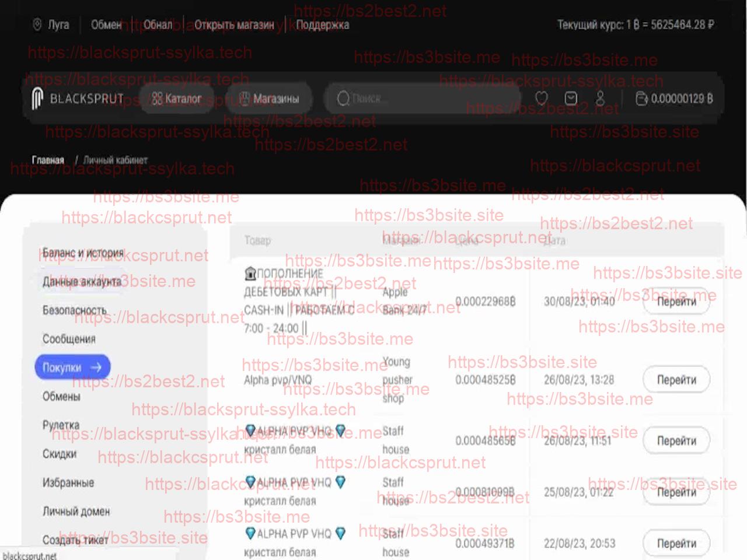The height and width of the screenshot is (560, 747).
Task: Open the favorites heart icon
Action: click(x=542, y=99)
